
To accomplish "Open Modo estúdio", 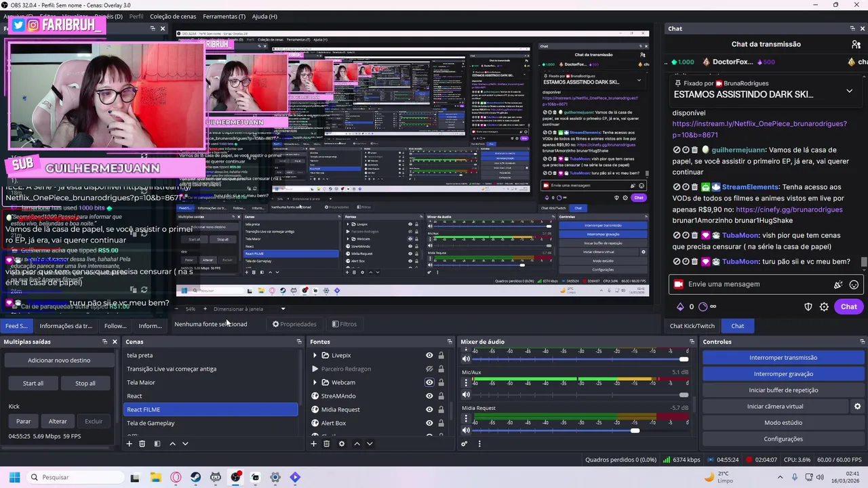I will point(783,423).
